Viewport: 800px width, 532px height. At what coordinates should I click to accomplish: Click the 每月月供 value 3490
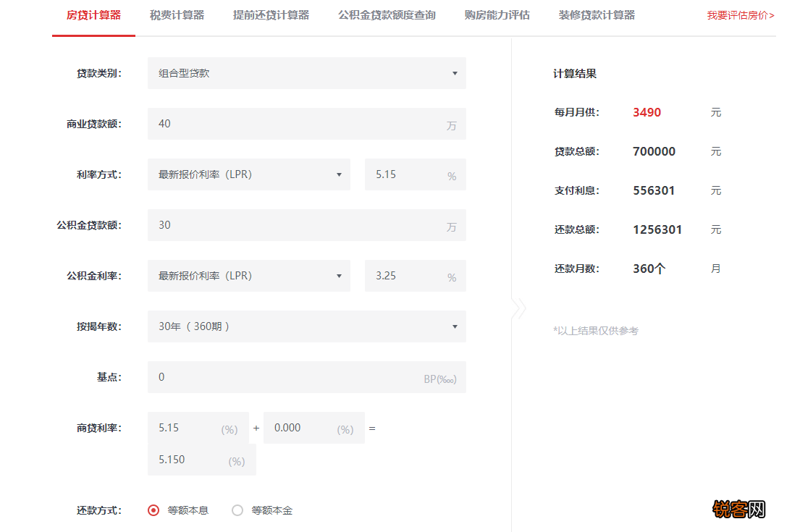[647, 112]
